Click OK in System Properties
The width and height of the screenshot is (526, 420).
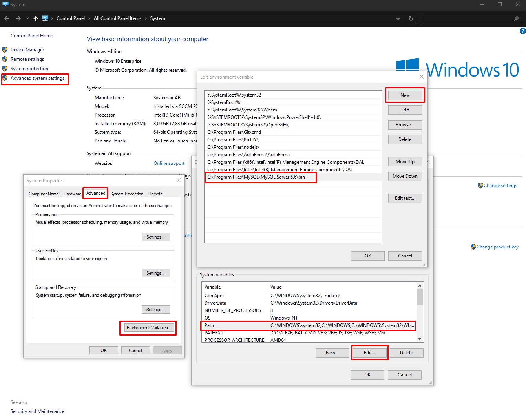104,351
